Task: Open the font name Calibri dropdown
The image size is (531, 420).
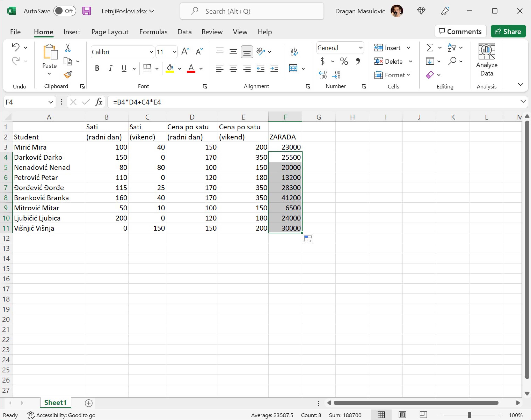Action: pyautogui.click(x=151, y=52)
